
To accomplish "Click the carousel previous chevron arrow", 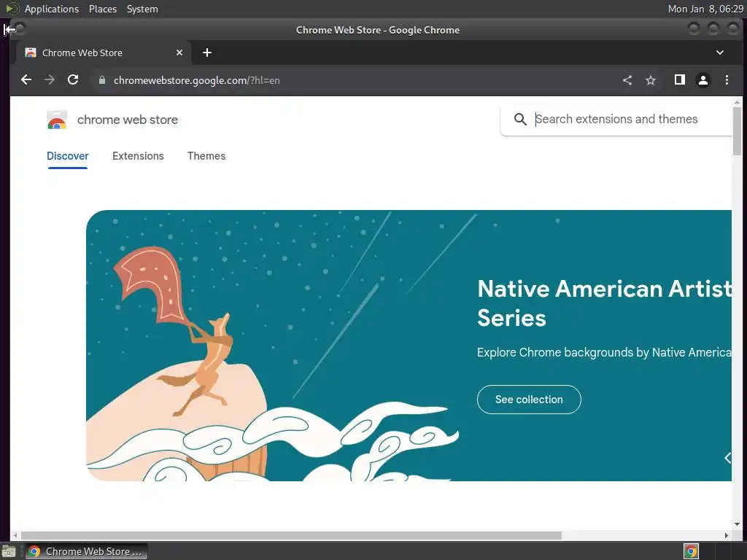I will pos(727,458).
